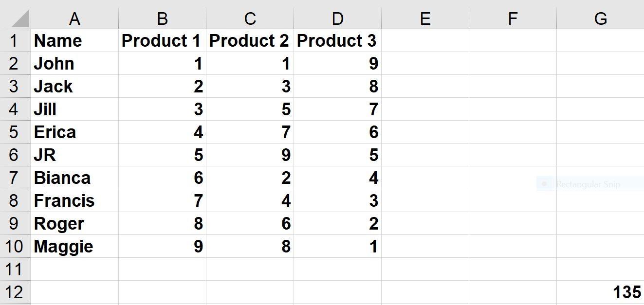Click the column D header

(337, 19)
